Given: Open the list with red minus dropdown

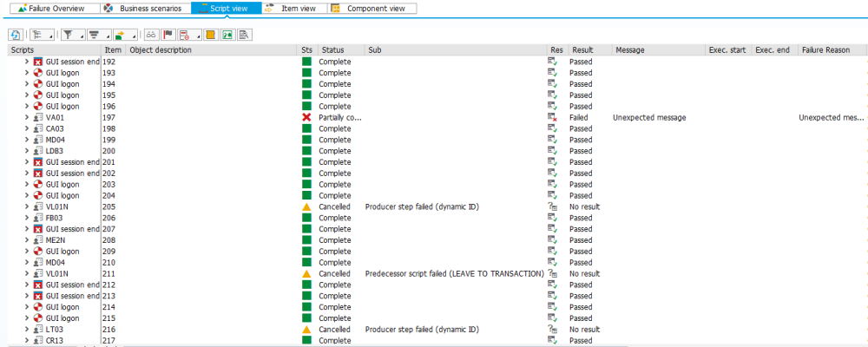Looking at the screenshot, I should (188, 35).
